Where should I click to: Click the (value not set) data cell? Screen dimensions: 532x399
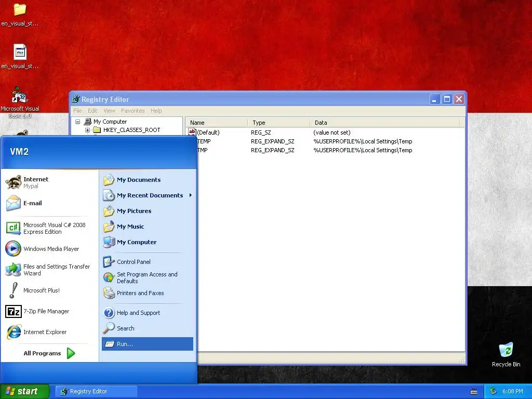tap(331, 132)
